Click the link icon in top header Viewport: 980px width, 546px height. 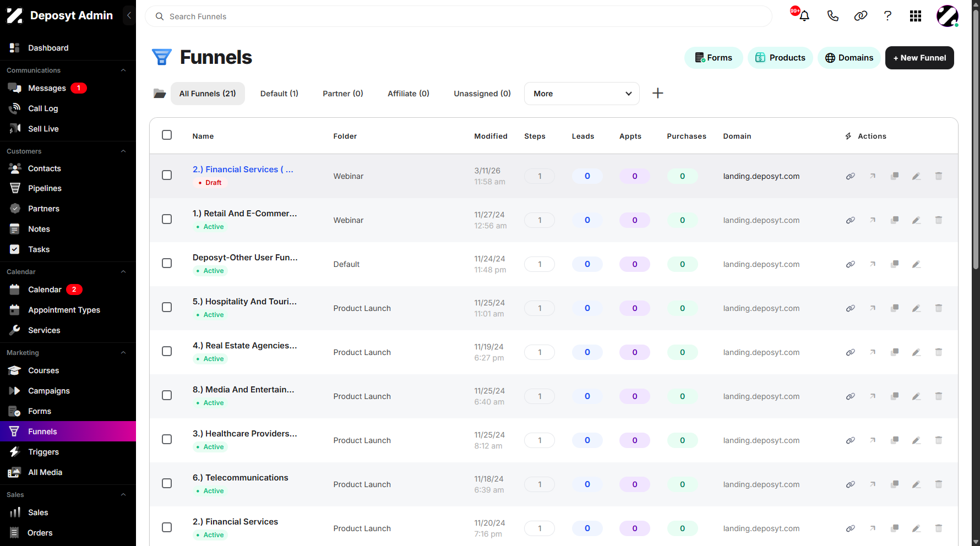(861, 16)
